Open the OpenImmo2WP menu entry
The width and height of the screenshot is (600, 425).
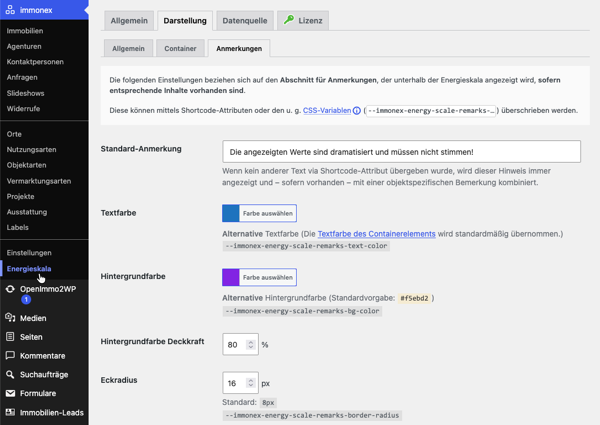(x=48, y=289)
